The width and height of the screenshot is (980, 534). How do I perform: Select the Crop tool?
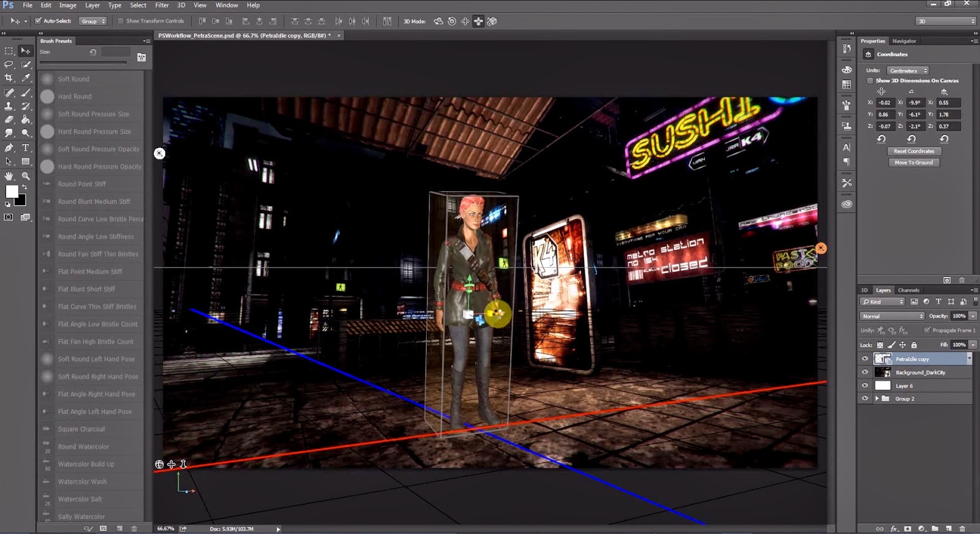pos(9,78)
